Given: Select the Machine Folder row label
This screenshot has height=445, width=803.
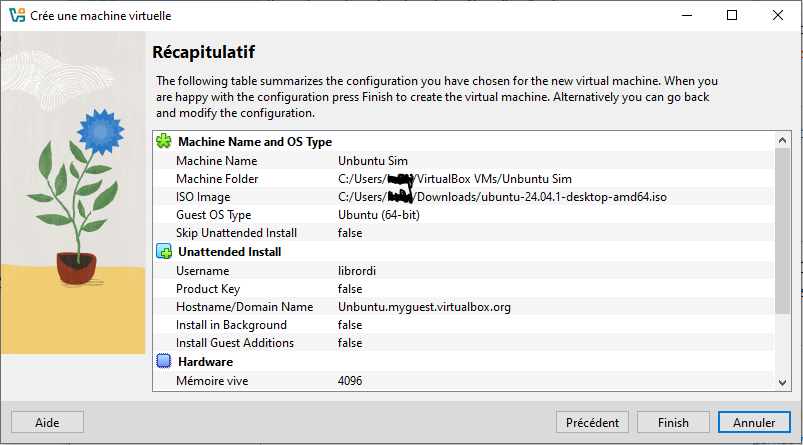Looking at the screenshot, I should (217, 179).
